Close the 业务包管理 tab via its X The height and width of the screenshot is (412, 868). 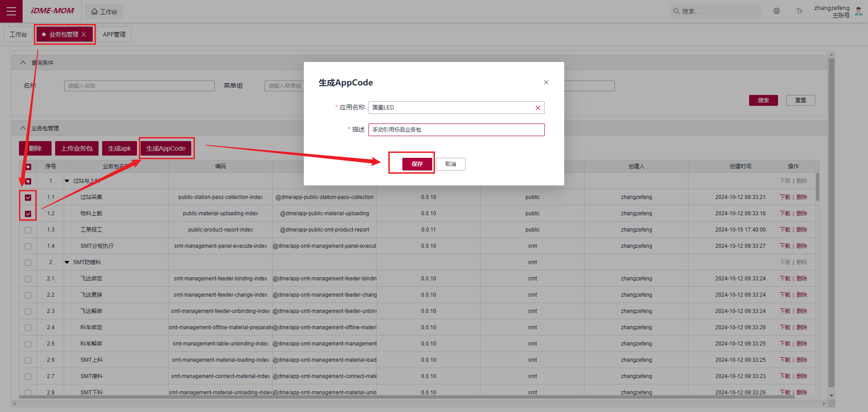(x=84, y=34)
